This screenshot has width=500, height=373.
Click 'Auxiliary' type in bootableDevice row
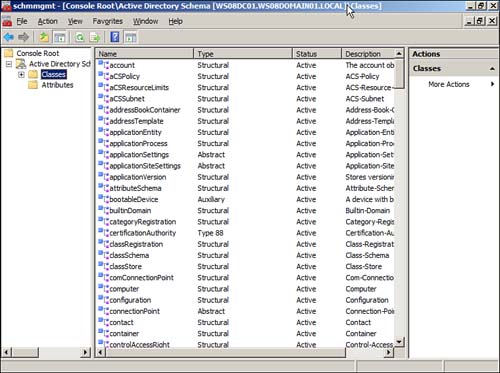pyautogui.click(x=211, y=199)
